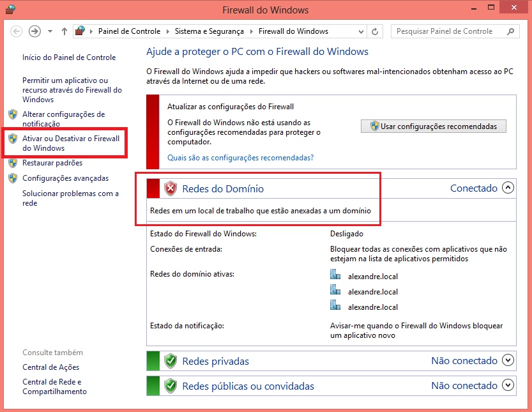Click shield icon beside Restaurar padrões
This screenshot has height=412, width=532.
pyautogui.click(x=13, y=163)
